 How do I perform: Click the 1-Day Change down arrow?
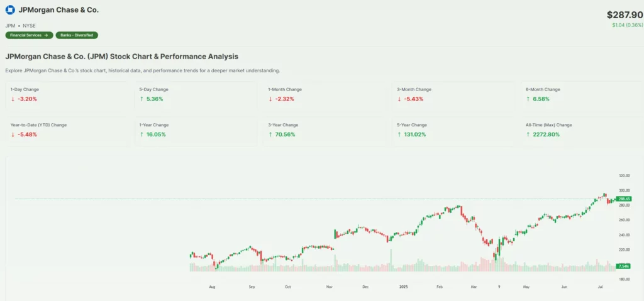(x=13, y=99)
